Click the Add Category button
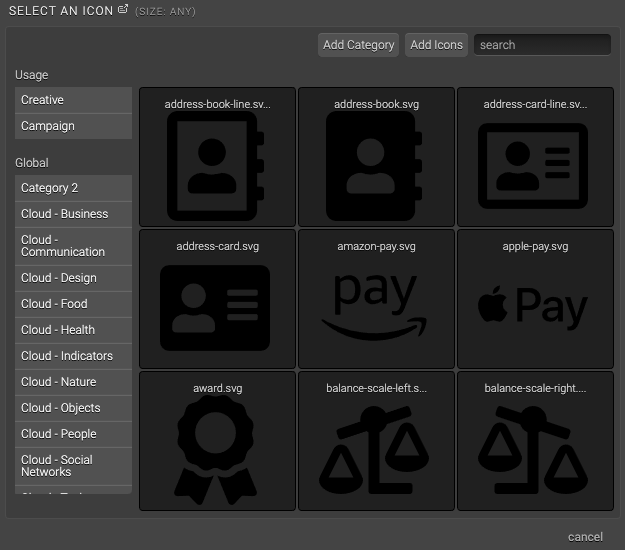 (x=358, y=45)
